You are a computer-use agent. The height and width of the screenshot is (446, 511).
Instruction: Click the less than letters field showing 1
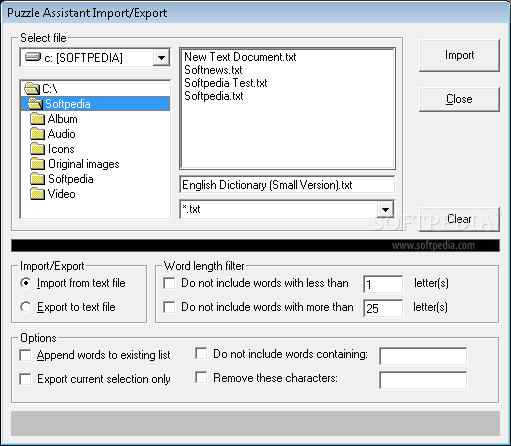pos(383,284)
